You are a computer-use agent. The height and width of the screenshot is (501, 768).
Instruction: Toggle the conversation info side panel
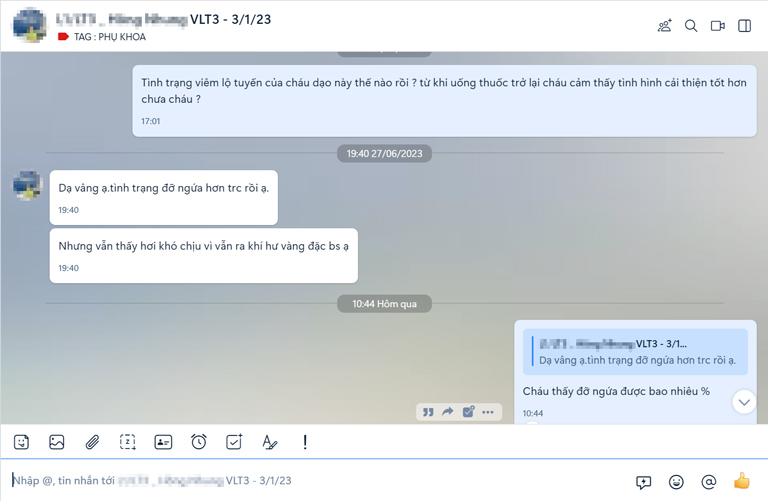[744, 25]
